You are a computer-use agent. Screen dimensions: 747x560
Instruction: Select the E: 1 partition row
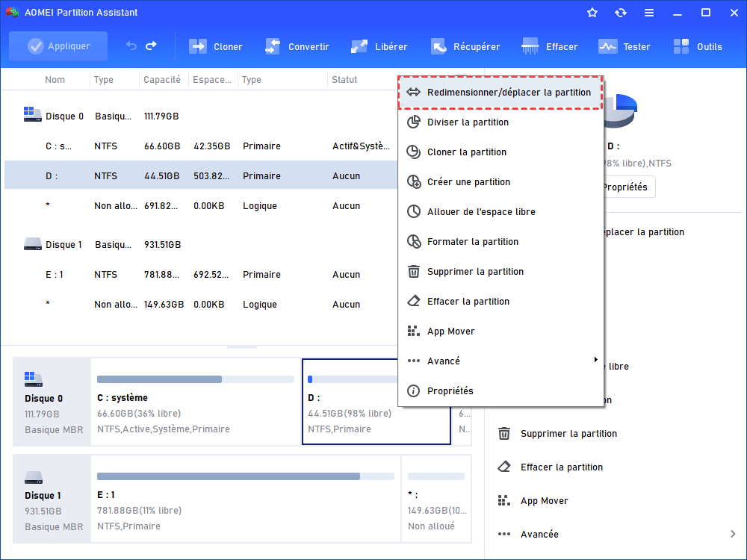pyautogui.click(x=201, y=275)
